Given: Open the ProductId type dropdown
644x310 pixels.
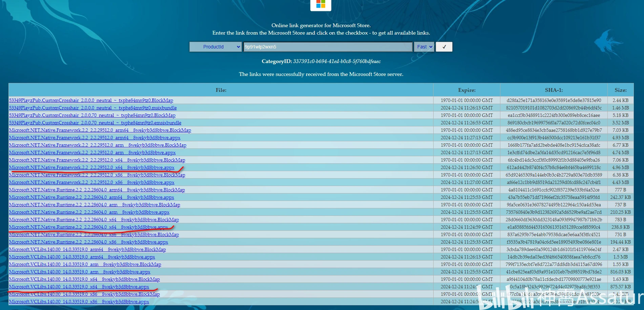Looking at the screenshot, I should coord(216,47).
